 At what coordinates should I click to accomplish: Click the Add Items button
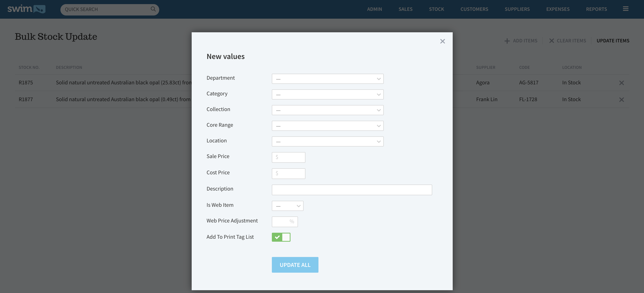(x=521, y=41)
